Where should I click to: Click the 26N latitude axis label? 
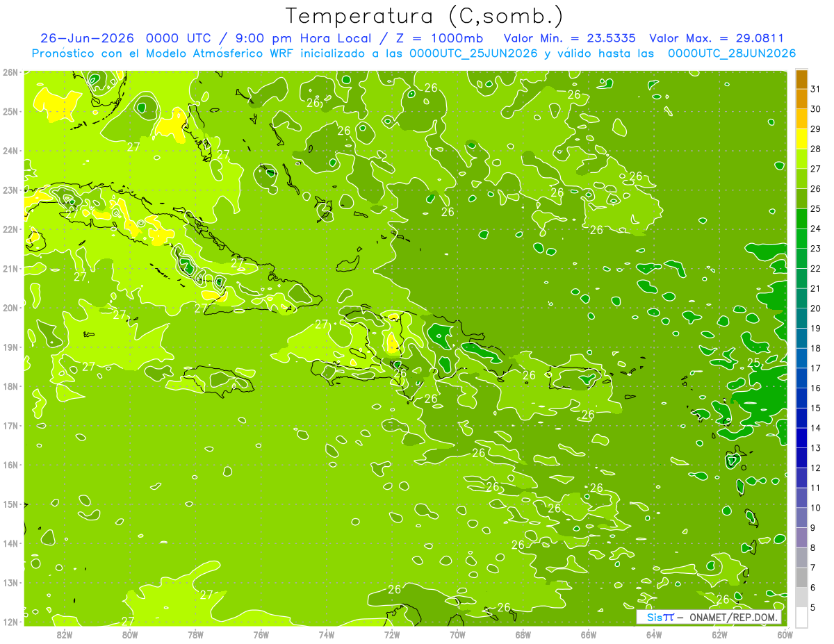(x=10, y=72)
